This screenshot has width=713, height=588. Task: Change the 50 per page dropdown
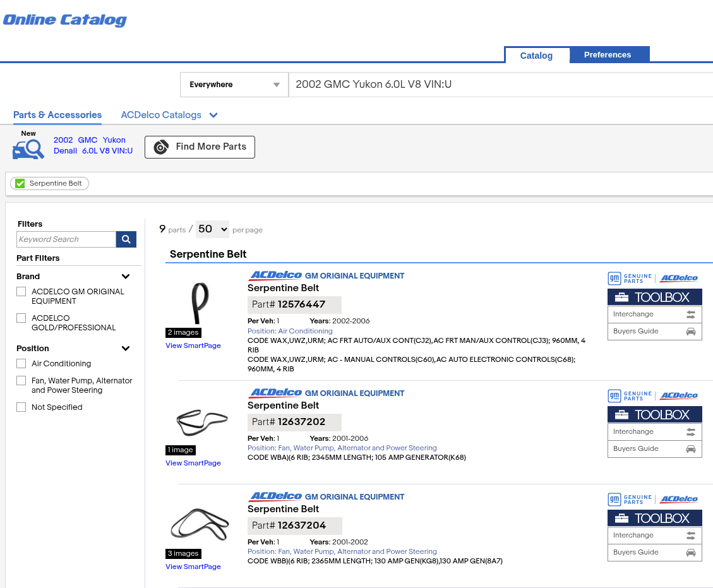click(x=212, y=229)
